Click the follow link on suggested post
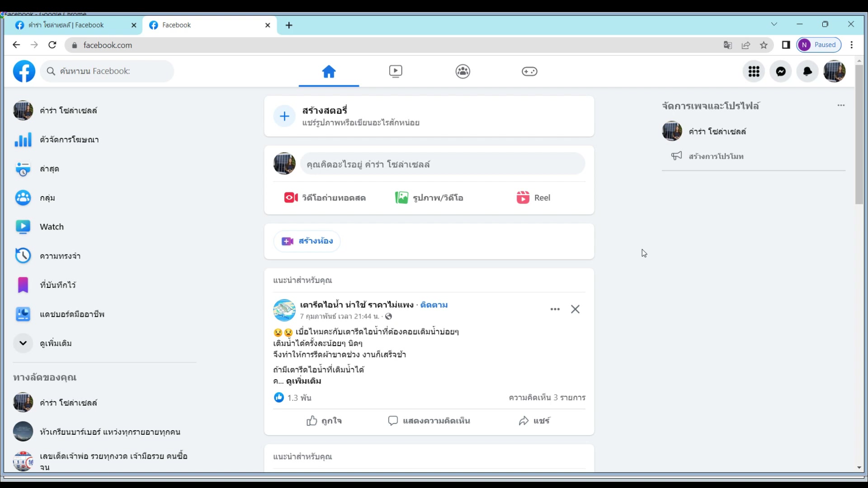 (x=434, y=305)
